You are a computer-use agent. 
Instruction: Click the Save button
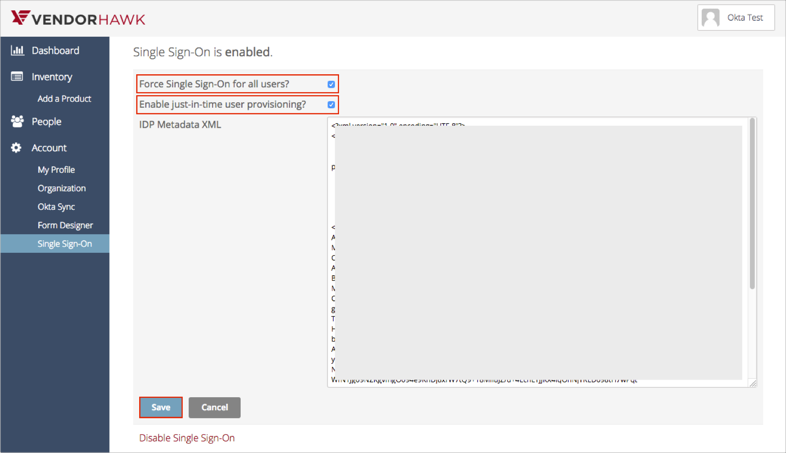161,407
